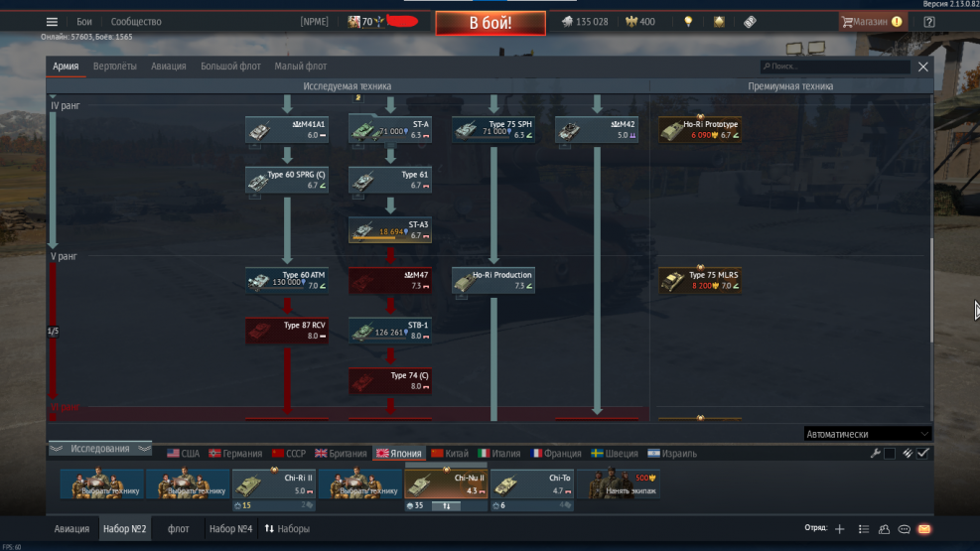Image resolution: width=980 pixels, height=551 pixels.
Task: Open the hamburger main menu
Action: click(52, 22)
